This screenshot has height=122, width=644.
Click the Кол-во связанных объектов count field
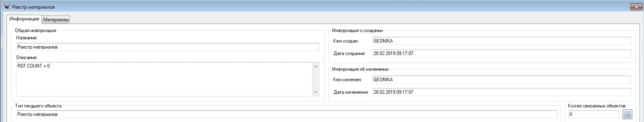pyautogui.click(x=593, y=114)
